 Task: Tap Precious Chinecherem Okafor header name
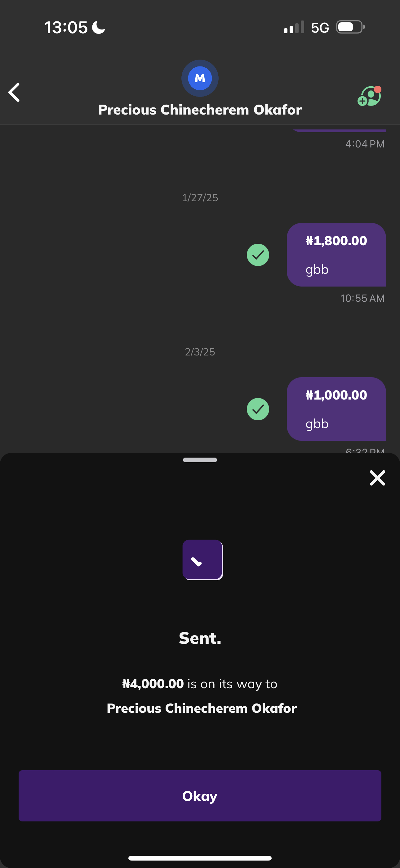(x=200, y=110)
